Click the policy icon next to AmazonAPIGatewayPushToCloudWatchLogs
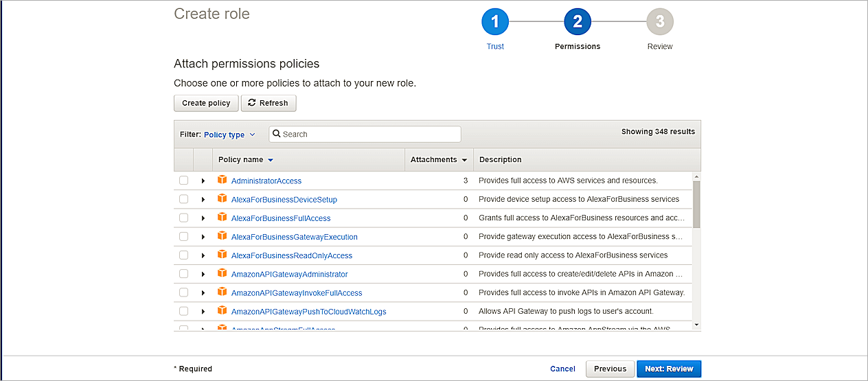Image resolution: width=868 pixels, height=381 pixels. [x=222, y=310]
